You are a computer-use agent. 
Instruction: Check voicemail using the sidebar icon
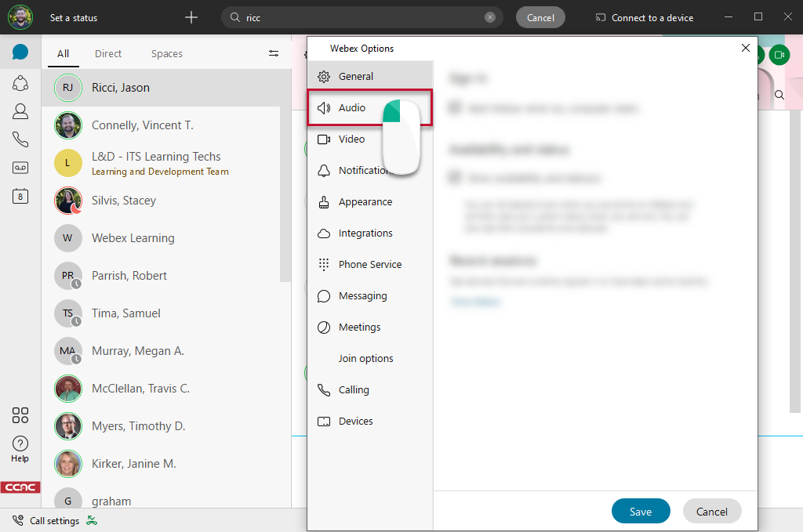coord(20,167)
